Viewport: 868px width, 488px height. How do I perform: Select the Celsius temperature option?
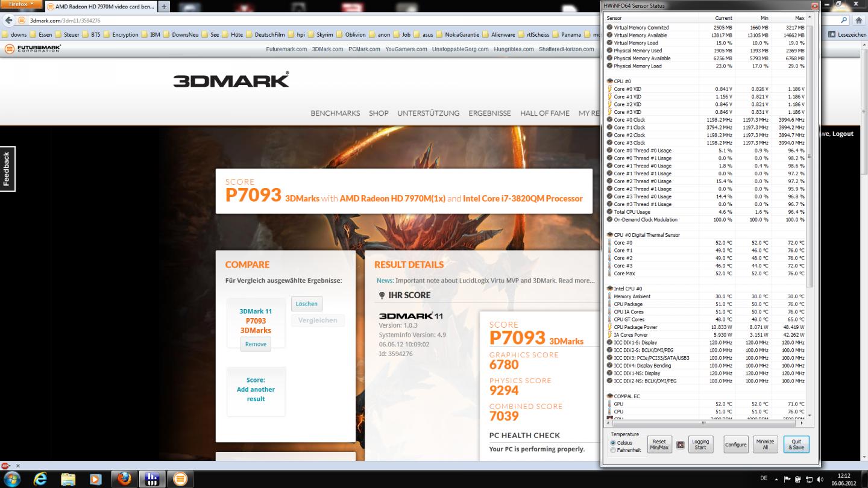pyautogui.click(x=614, y=443)
